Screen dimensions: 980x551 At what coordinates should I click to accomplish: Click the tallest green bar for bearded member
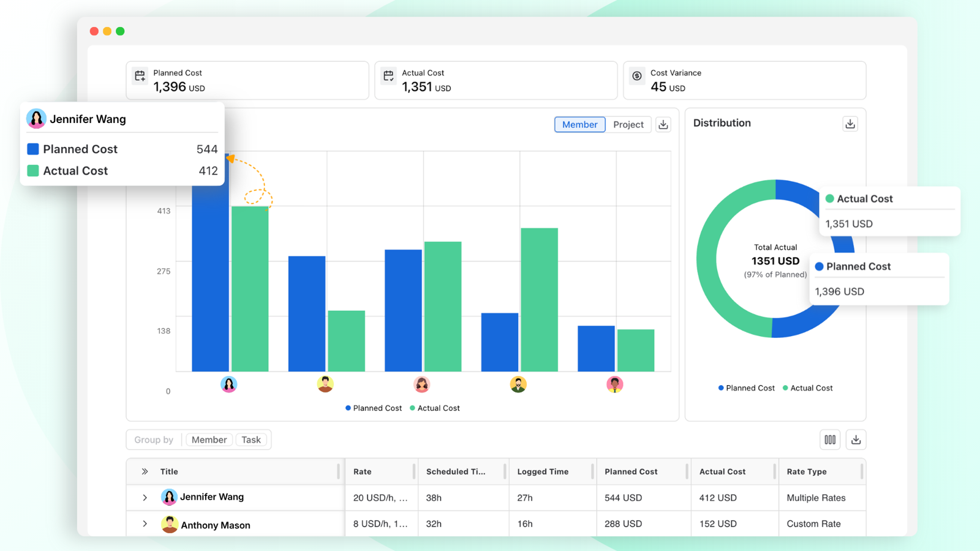(539, 300)
